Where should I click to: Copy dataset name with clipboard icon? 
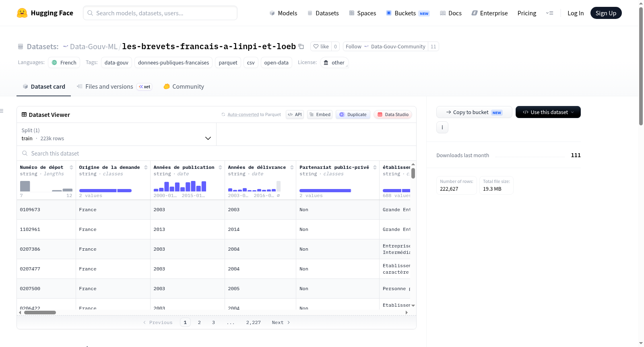click(301, 46)
